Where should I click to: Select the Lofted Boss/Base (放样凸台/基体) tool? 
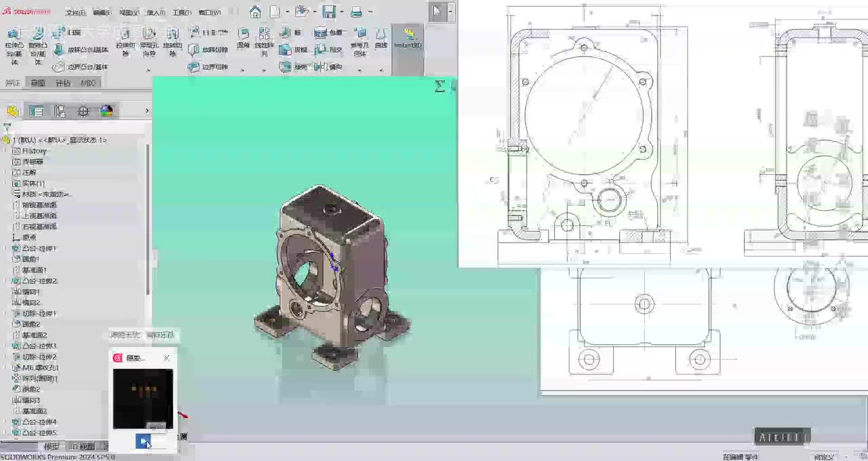pos(81,49)
